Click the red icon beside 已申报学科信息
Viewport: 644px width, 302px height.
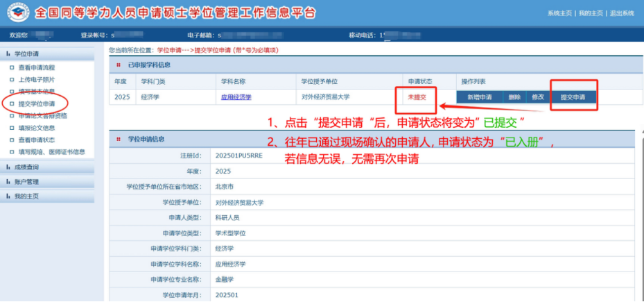tap(119, 65)
